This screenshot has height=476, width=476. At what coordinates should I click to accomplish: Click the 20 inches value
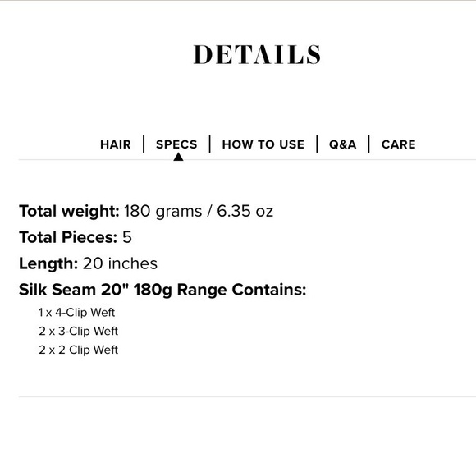pos(120,263)
